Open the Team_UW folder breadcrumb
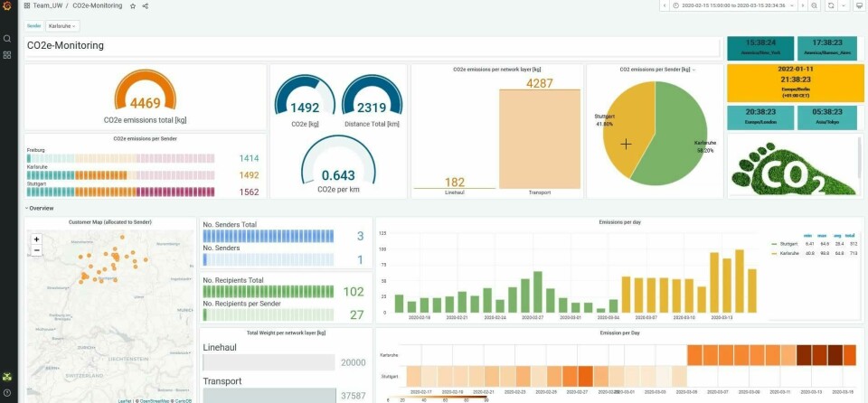This screenshot has width=868, height=403. point(48,6)
